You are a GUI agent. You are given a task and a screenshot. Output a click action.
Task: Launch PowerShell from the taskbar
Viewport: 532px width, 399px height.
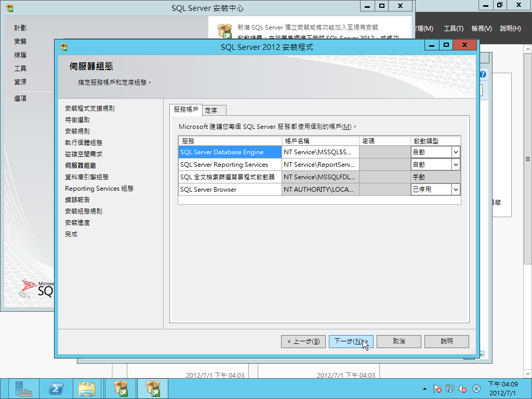[56, 389]
